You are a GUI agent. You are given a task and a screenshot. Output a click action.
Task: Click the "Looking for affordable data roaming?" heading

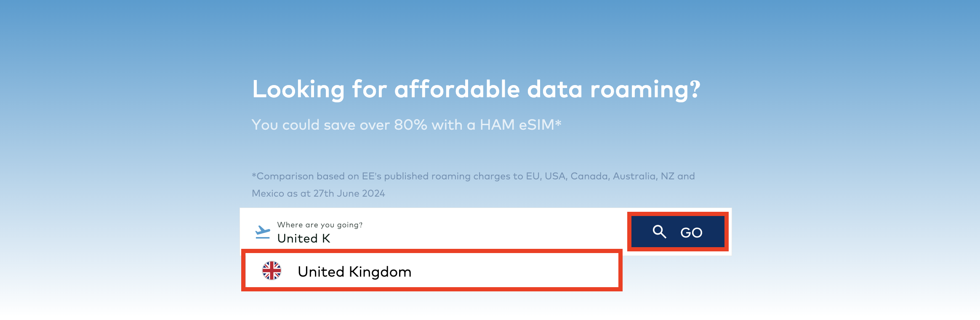coord(476,90)
